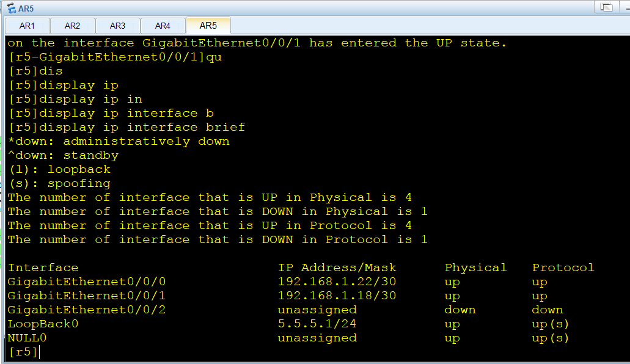Click the 'display ip interface brief' command line
The width and height of the screenshot is (630, 364).
(126, 128)
